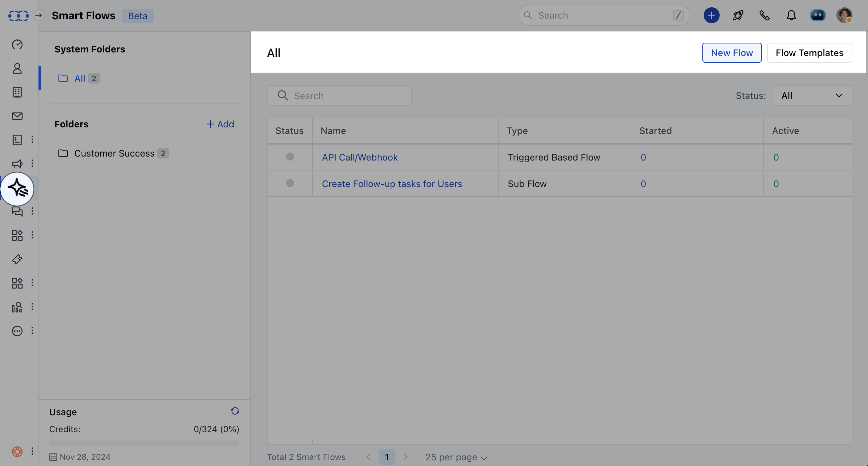This screenshot has height=466, width=868.
Task: Click the blue plus quick-add button
Action: tap(711, 16)
